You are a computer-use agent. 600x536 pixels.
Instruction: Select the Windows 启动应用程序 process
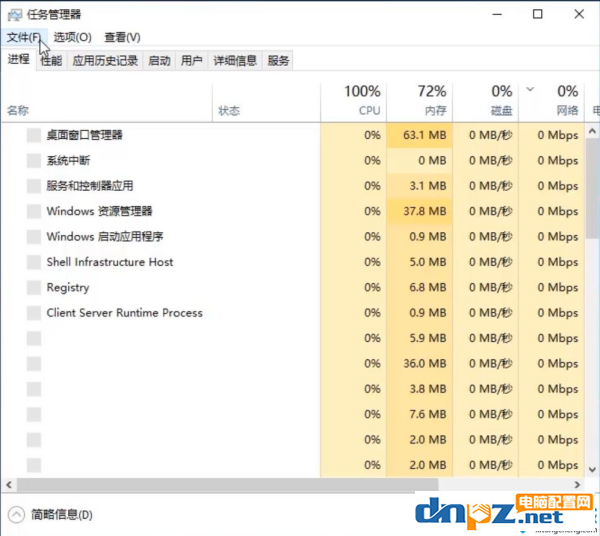292,236
